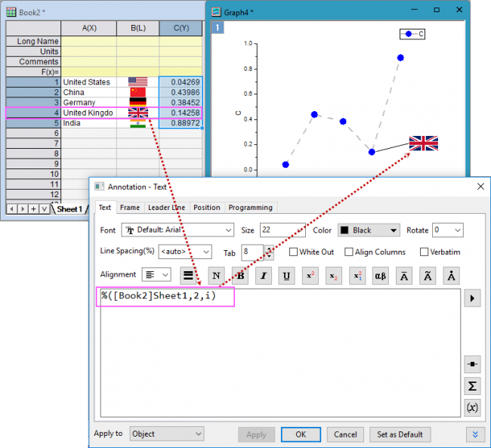Viewport: 491px width, 448px height.
Task: Add overbar accent to text
Action: (x=404, y=276)
